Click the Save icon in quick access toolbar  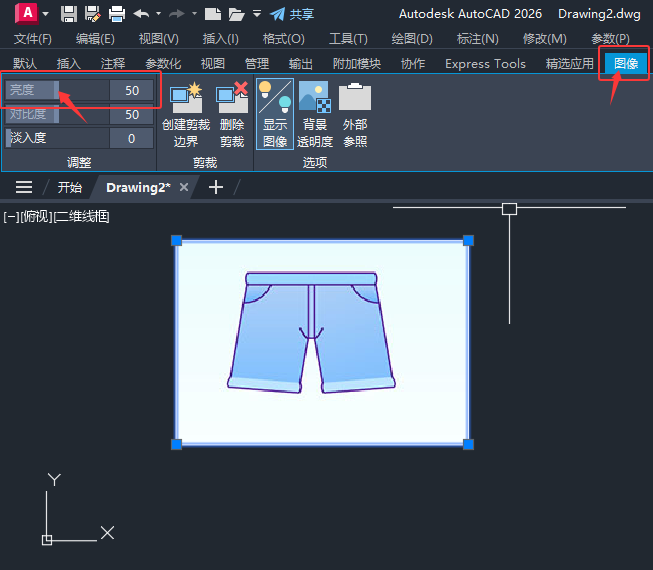tap(69, 14)
